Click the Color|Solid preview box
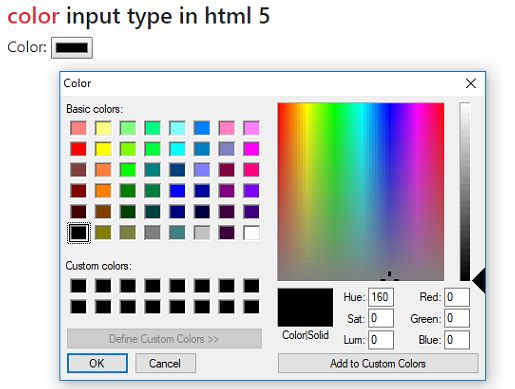 tap(305, 307)
